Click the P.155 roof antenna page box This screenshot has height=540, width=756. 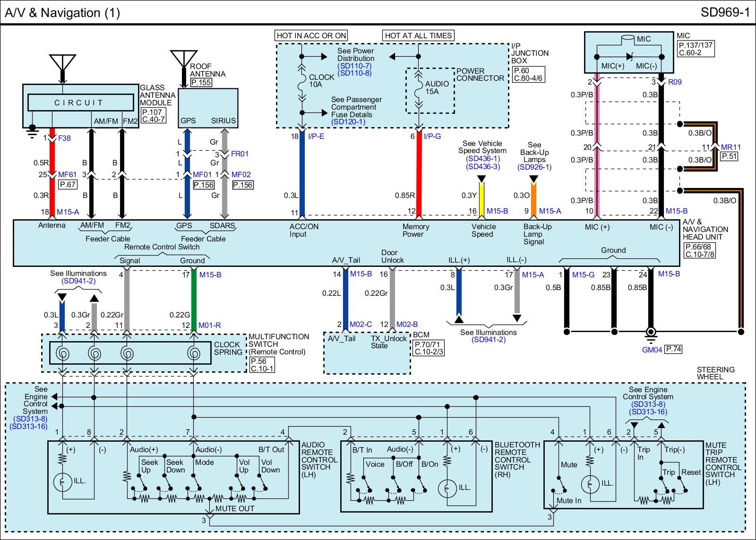[x=201, y=82]
